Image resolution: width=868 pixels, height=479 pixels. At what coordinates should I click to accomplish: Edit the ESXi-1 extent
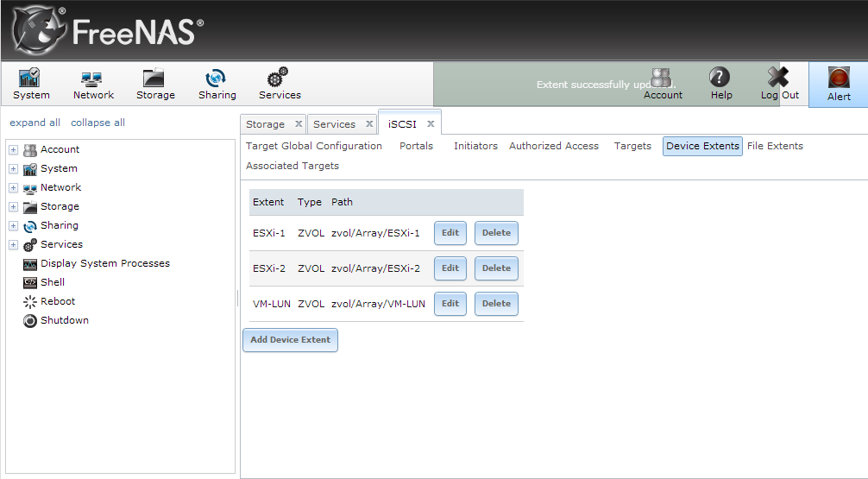coord(450,233)
